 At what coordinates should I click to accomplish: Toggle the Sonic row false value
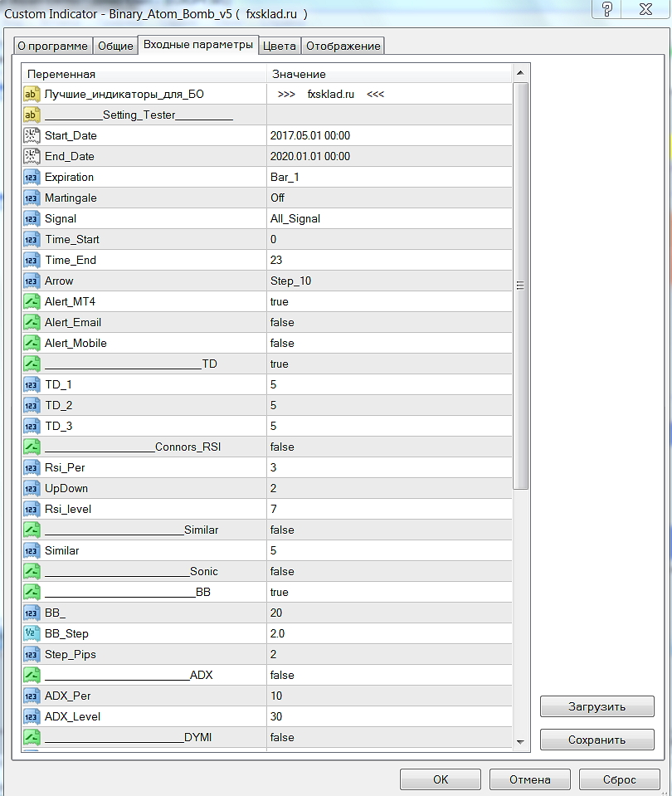pos(389,572)
